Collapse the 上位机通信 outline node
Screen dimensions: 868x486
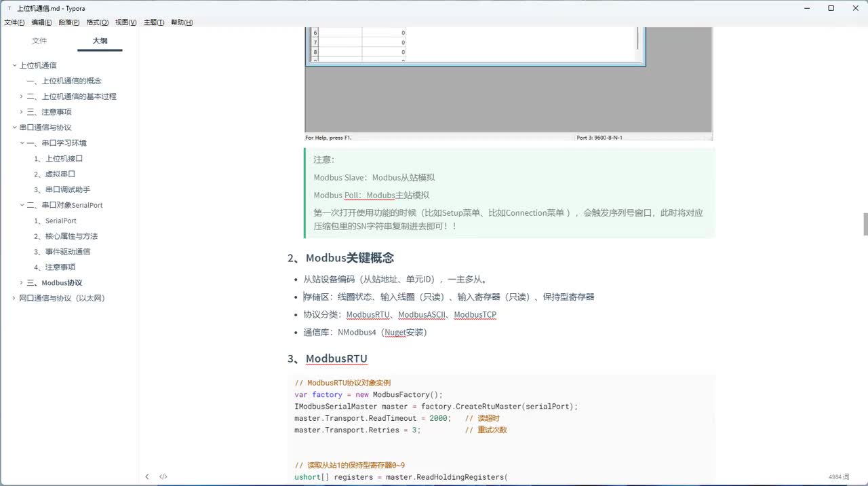[x=14, y=65]
